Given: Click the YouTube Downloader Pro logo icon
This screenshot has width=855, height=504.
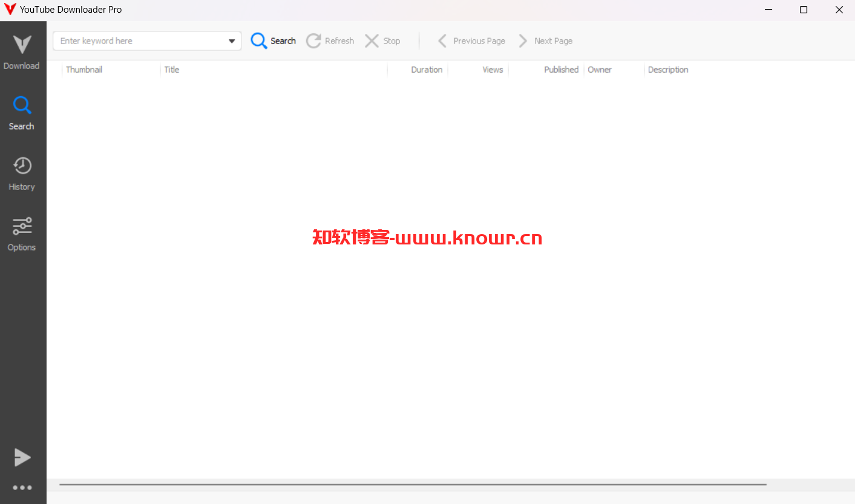Looking at the screenshot, I should [10, 9].
